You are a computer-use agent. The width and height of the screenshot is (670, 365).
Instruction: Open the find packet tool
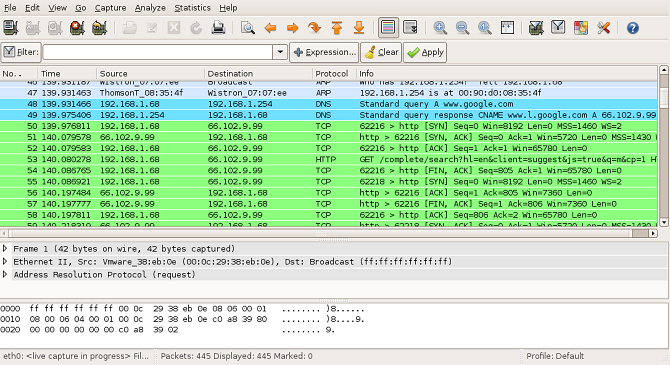tap(248, 28)
